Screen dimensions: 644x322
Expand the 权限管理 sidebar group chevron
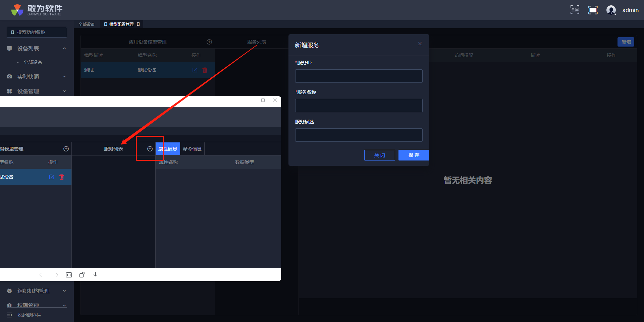(64, 305)
